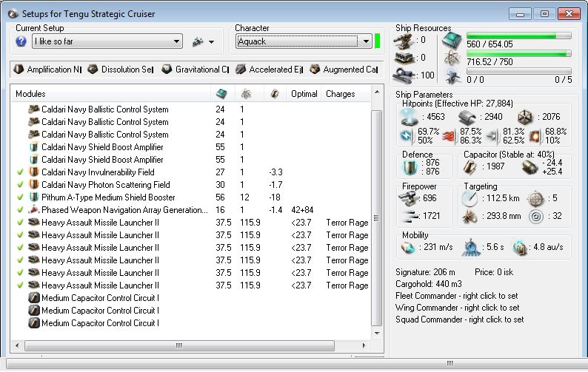The width and height of the screenshot is (588, 372).
Task: Click the drone bay icon in Ship Resources
Action: coord(452,76)
